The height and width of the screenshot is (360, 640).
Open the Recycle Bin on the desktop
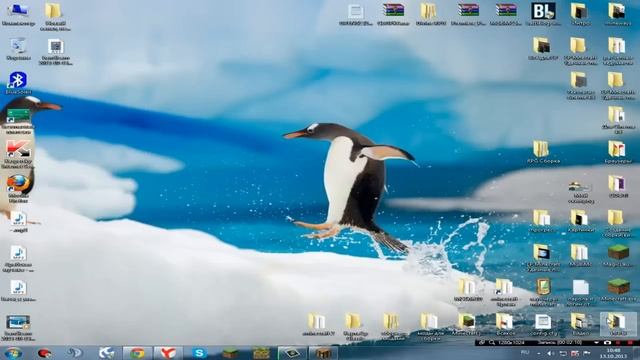[18, 49]
